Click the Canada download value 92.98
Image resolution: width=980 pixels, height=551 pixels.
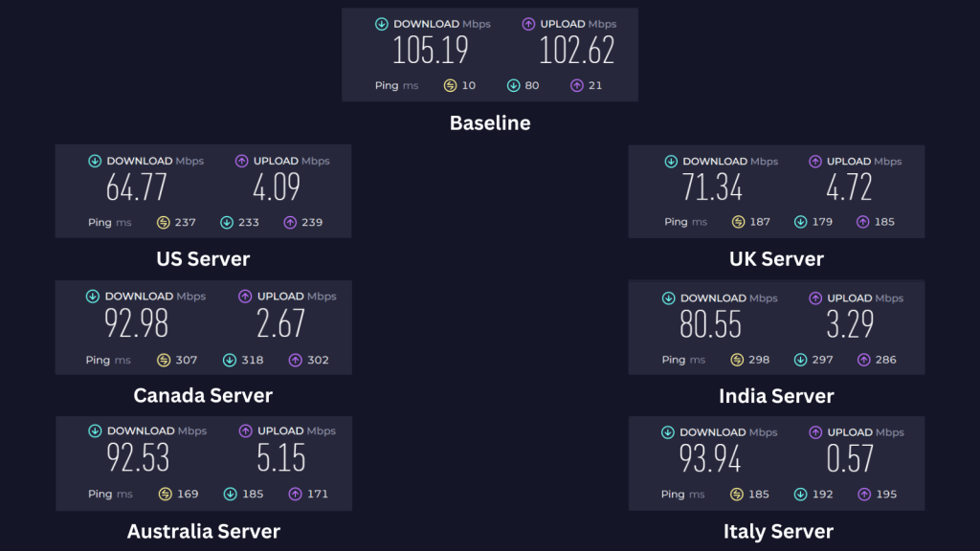pyautogui.click(x=136, y=323)
